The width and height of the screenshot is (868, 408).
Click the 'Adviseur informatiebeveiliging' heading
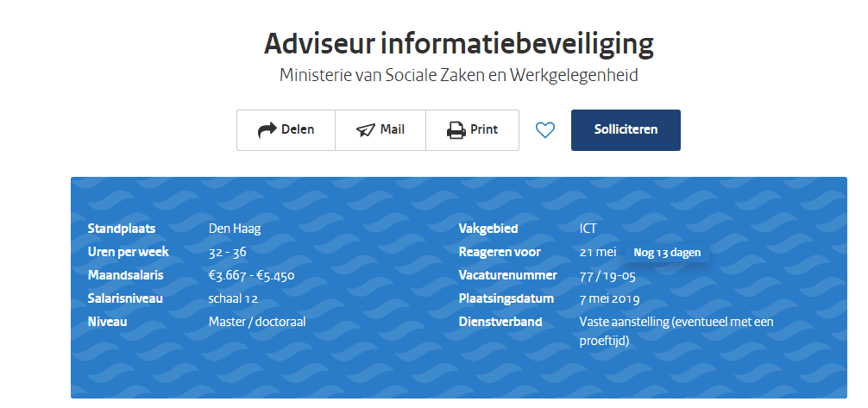458,43
